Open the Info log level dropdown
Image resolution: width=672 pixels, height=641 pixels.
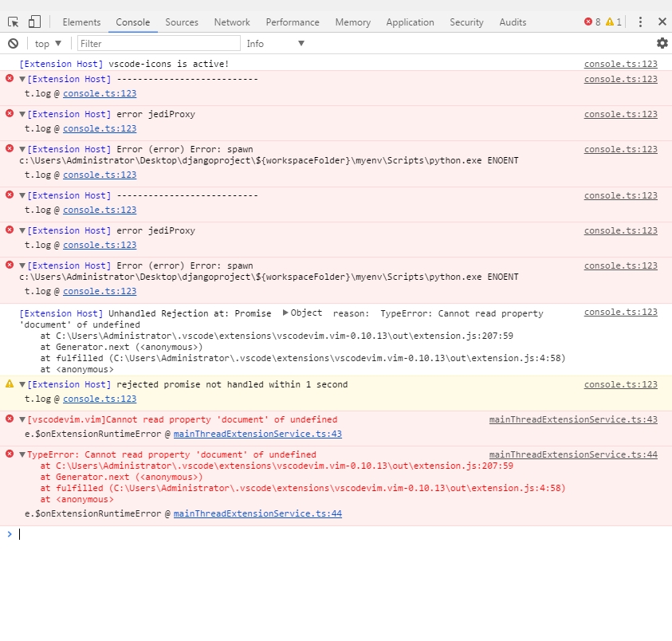click(275, 43)
